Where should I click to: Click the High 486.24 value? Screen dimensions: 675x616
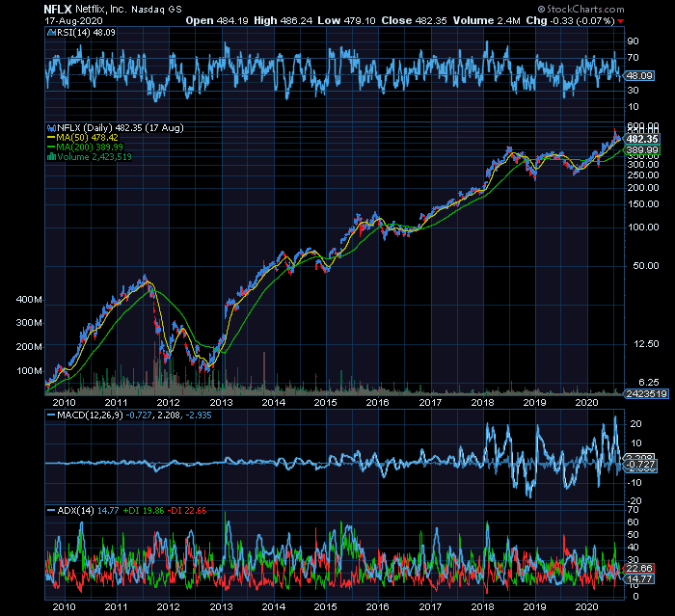click(x=283, y=20)
